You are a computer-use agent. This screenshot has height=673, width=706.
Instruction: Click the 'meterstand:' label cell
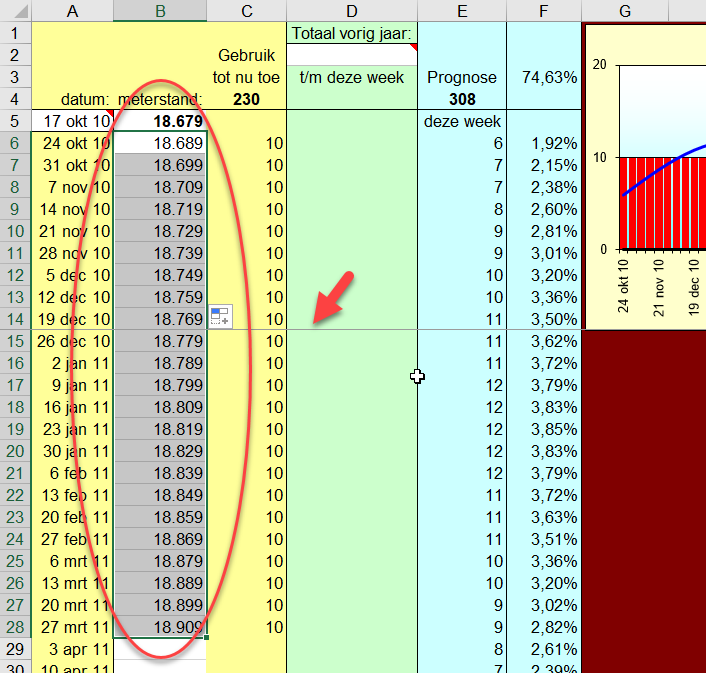pos(160,99)
